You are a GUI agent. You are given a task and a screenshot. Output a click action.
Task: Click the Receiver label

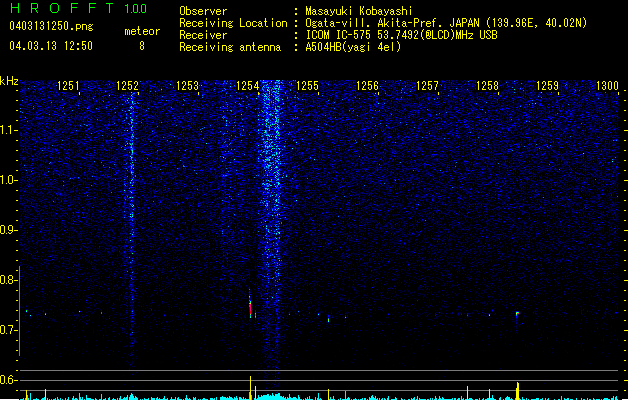pos(203,35)
